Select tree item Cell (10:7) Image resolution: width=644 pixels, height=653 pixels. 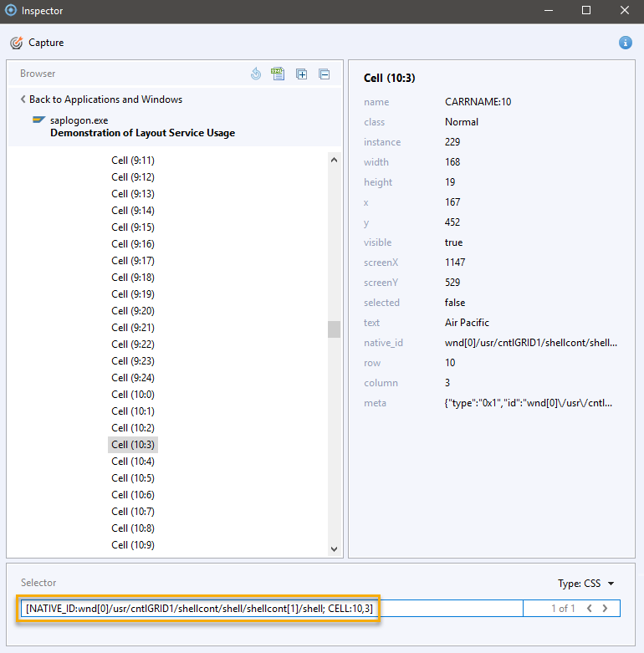coord(133,511)
